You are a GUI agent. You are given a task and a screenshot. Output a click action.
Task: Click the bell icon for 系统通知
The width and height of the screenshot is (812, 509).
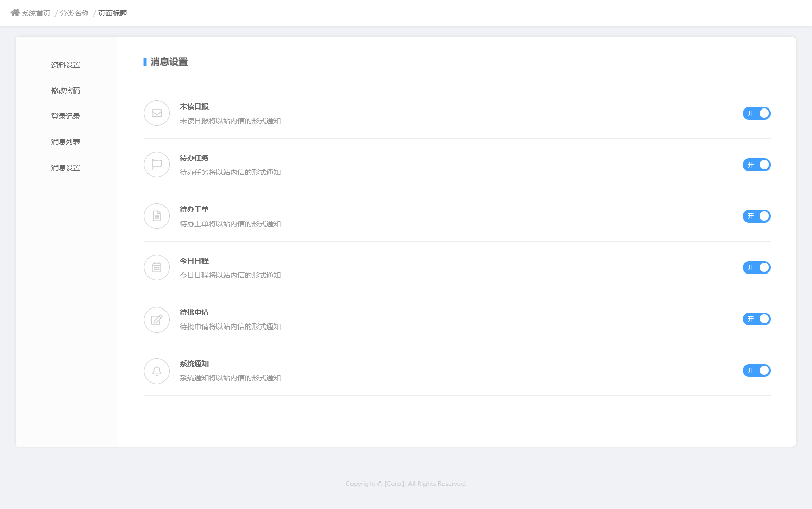pyautogui.click(x=157, y=371)
